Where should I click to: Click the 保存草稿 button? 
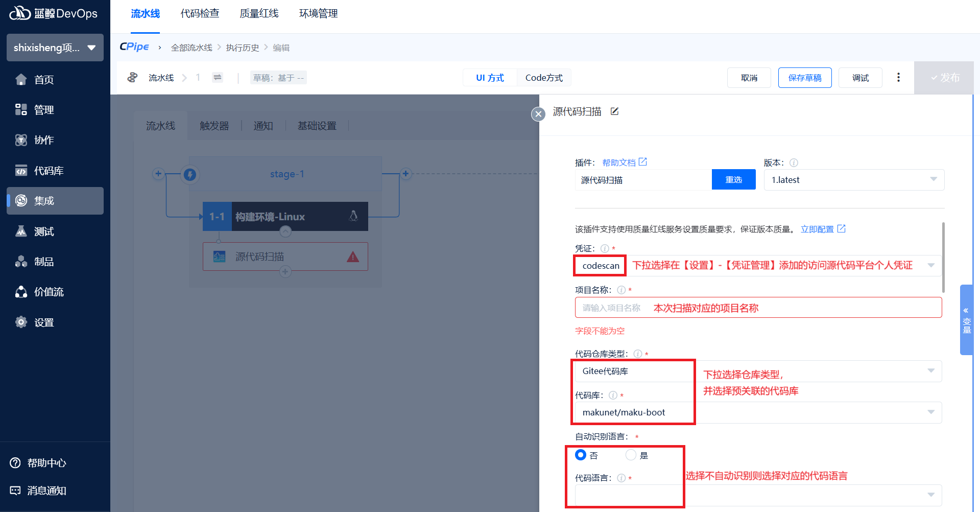point(804,78)
